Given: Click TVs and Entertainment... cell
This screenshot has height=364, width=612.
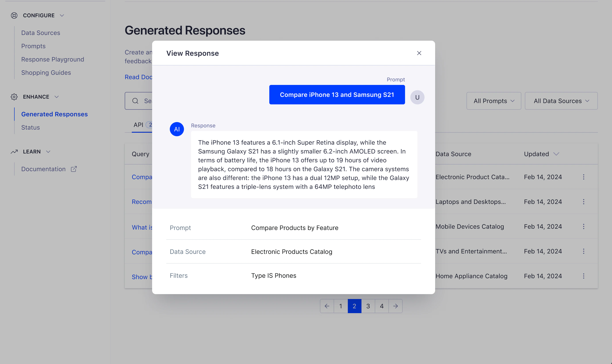Looking at the screenshot, I should click(471, 251).
